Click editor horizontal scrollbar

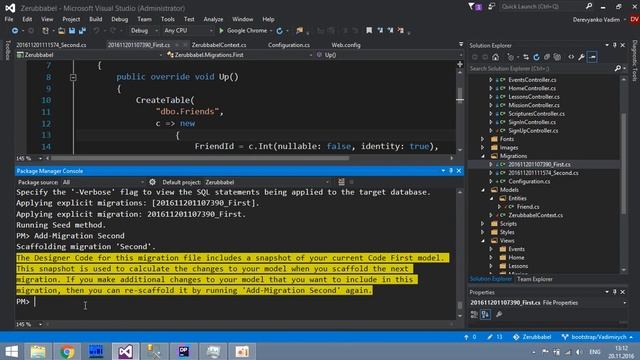pos(200,158)
